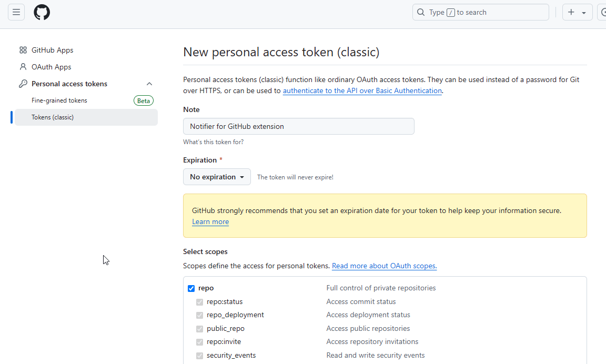This screenshot has width=606, height=364.
Task: Click the GitHub Apps grid icon
Action: tap(23, 50)
